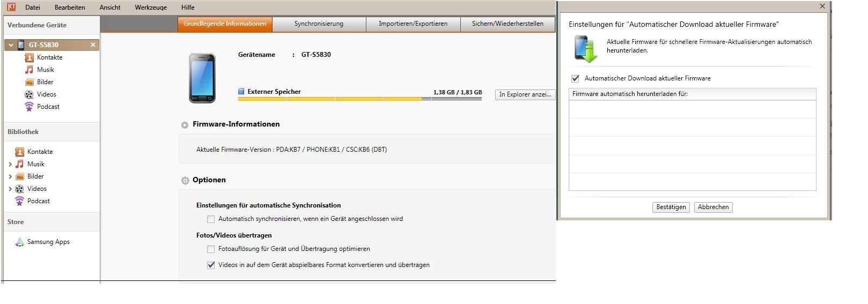Open Videos icon under GT-S5830 device
868x304 pixels.
click(30, 94)
